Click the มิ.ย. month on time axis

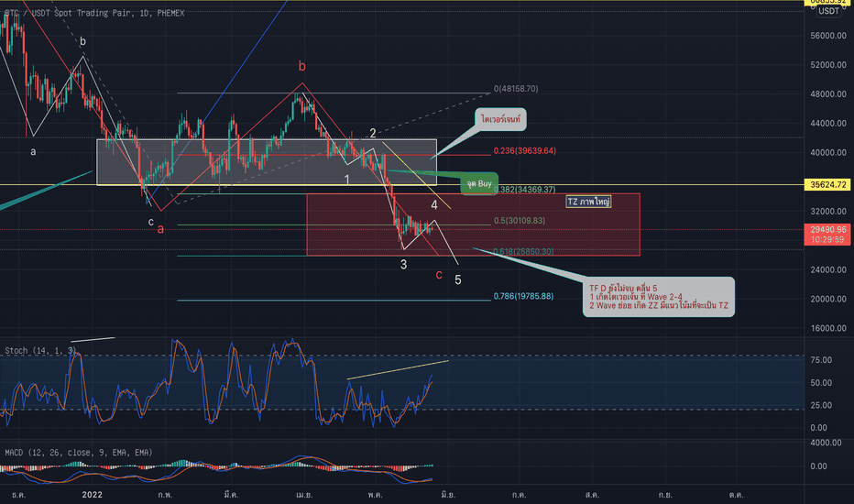point(448,495)
